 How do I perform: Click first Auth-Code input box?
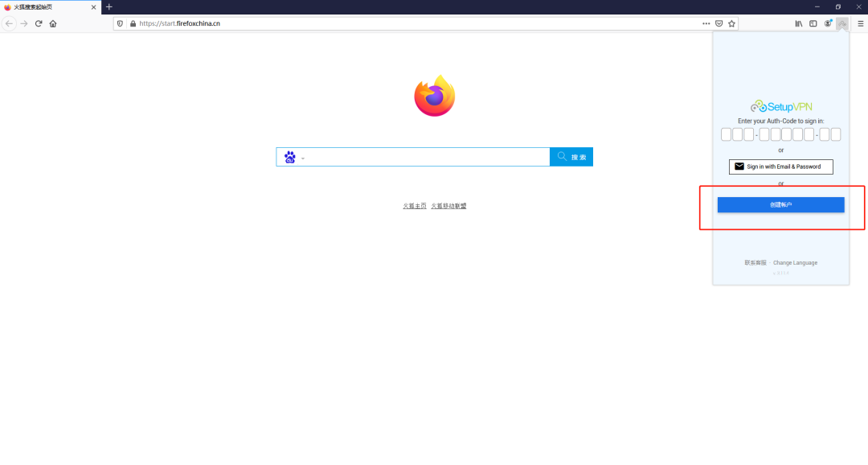(726, 134)
